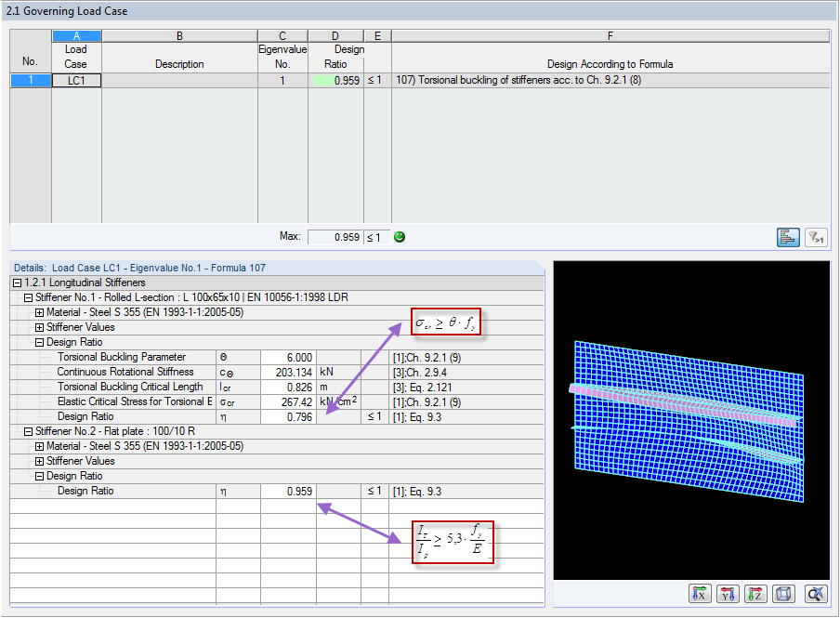
Task: Click the LC1 load case cell
Action: coord(76,81)
